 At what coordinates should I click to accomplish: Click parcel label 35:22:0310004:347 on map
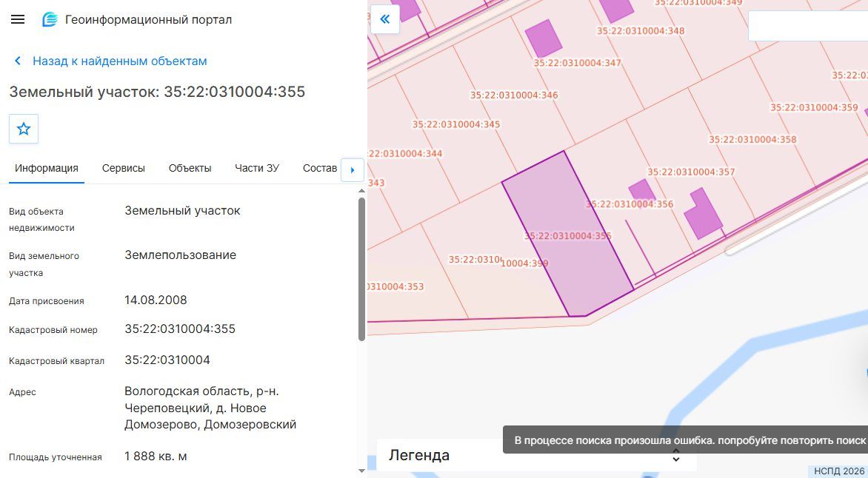click(578, 63)
